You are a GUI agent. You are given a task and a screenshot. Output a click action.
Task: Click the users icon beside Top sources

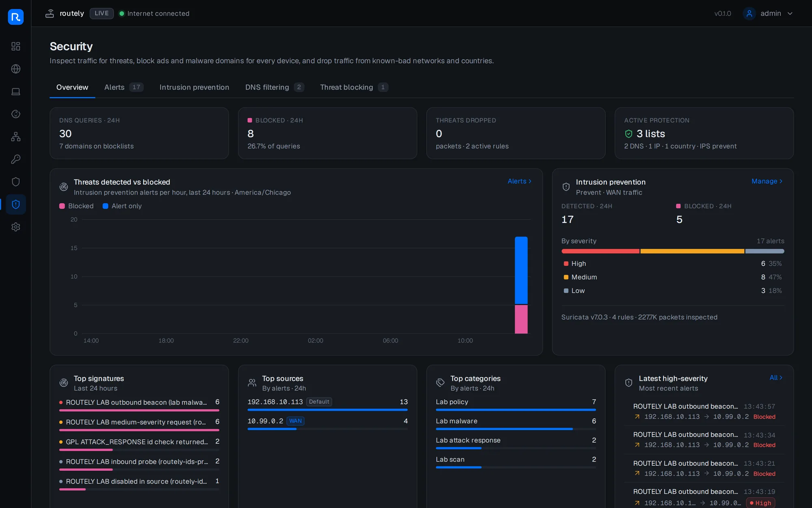[252, 383]
